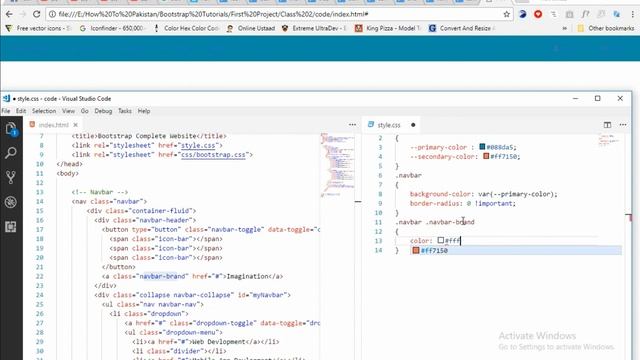Screen dimensions: 640x360
Task: Open the Online Ustaad bookmark
Action: point(251,28)
